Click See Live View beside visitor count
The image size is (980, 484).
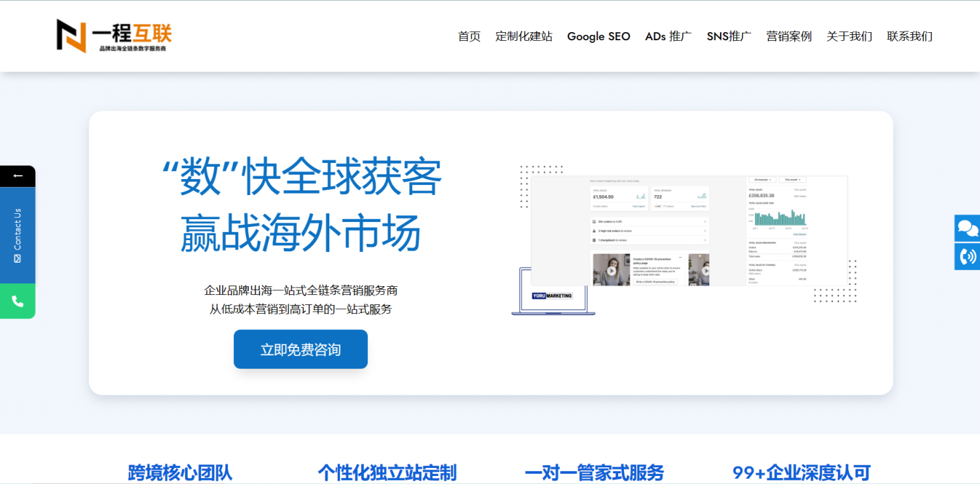[699, 206]
